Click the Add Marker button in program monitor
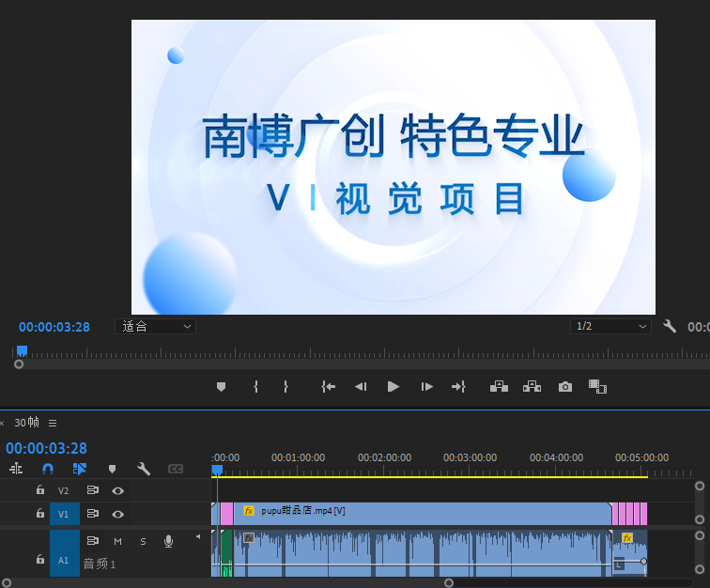710x588 pixels. tap(222, 386)
